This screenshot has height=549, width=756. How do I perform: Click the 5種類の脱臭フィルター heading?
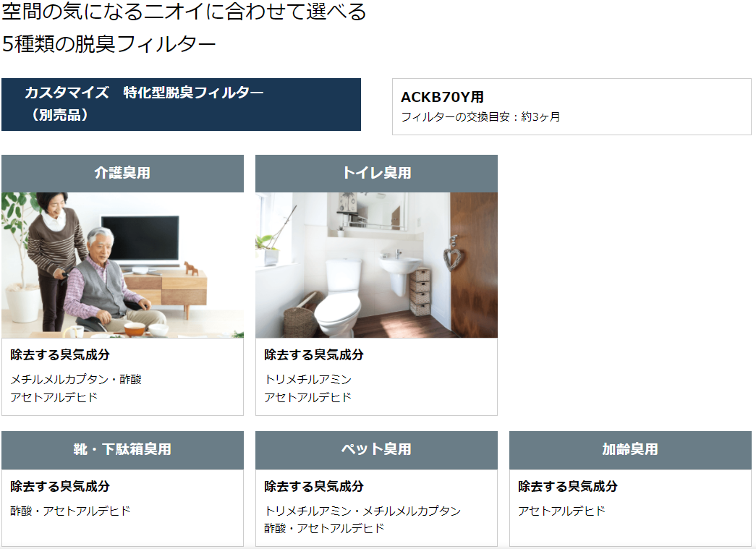(x=109, y=44)
